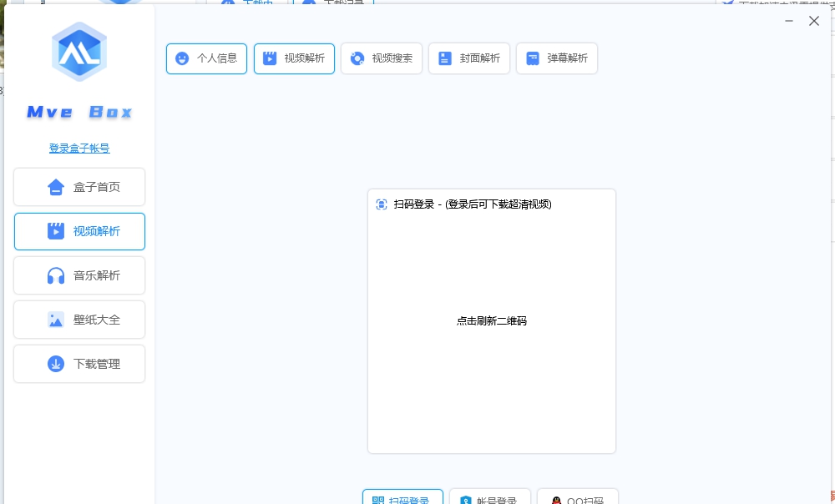Viewport: 835px width, 504px height.
Task: Select the 扫码登录 tab at bottom
Action: tap(403, 497)
